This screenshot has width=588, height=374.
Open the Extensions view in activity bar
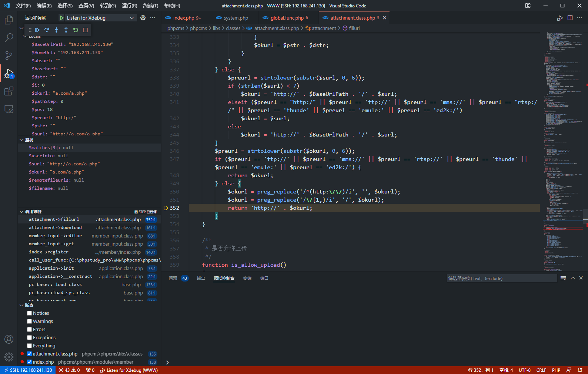pyautogui.click(x=9, y=91)
